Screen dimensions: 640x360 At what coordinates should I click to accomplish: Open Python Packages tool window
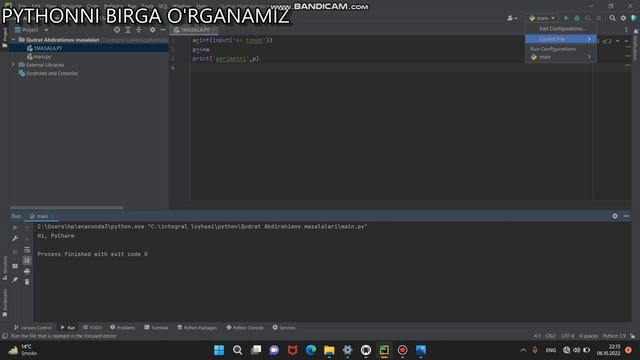197,327
